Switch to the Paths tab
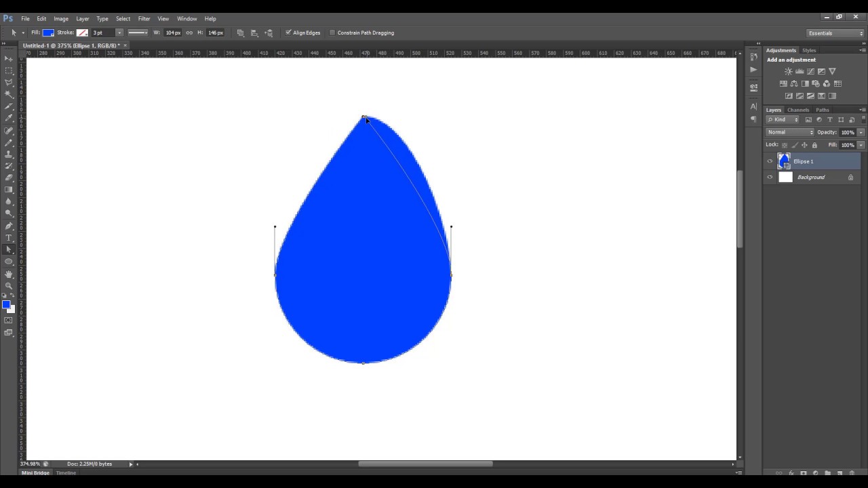 click(x=822, y=110)
